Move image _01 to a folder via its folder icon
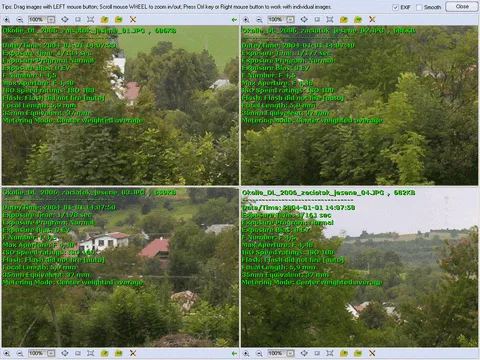 pyautogui.click(x=105, y=20)
